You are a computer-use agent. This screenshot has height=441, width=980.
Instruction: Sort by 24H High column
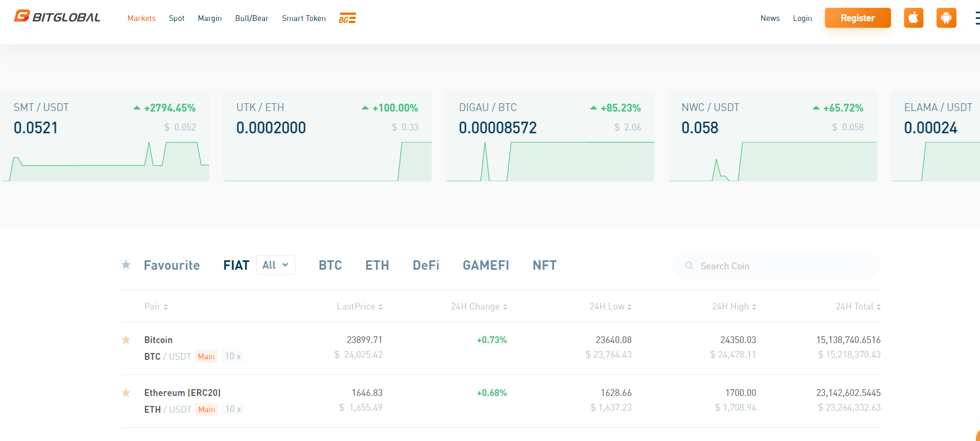[734, 306]
